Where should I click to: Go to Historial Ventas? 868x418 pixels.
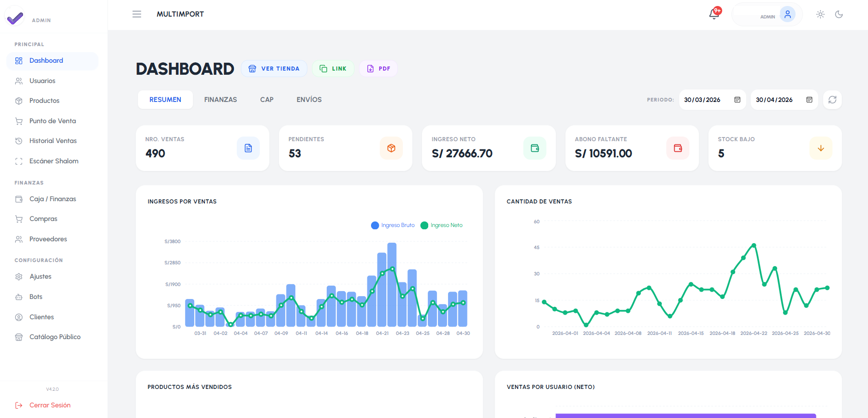(x=53, y=141)
